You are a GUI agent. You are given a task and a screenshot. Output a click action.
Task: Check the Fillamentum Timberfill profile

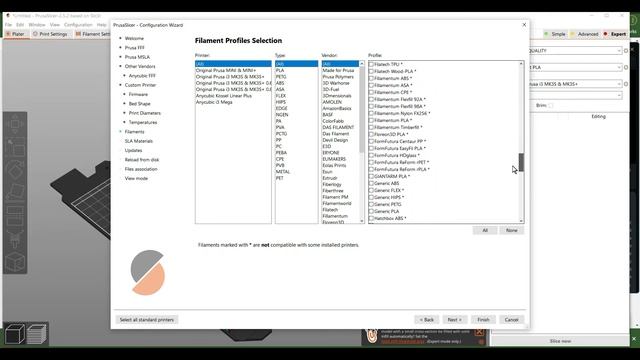371,127
